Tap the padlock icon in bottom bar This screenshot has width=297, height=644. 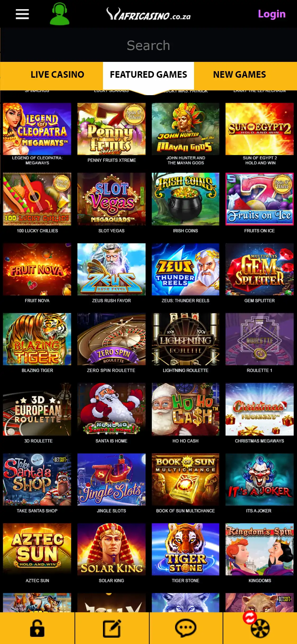37,628
